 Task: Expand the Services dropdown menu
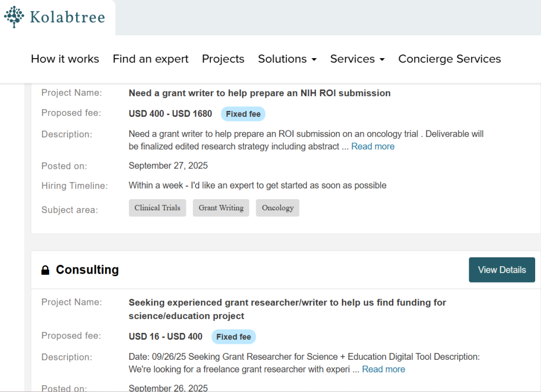pos(357,59)
